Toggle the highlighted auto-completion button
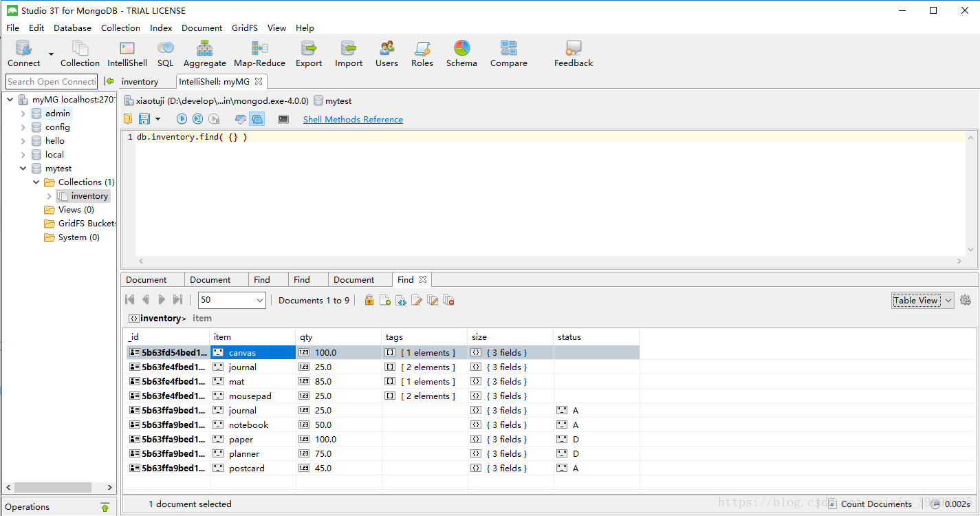Image resolution: width=980 pixels, height=516 pixels. pos(257,119)
